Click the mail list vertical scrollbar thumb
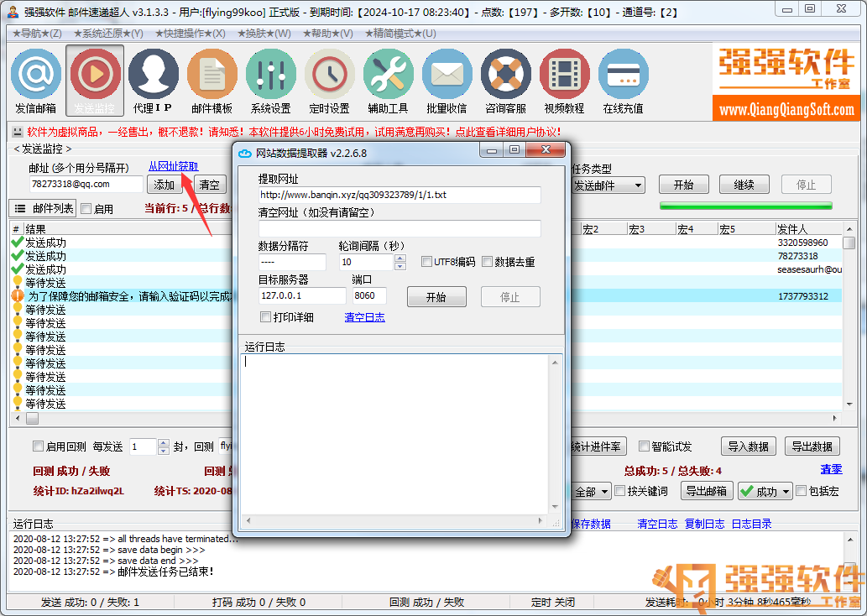Screen dimensions: 867x616 (849, 243)
